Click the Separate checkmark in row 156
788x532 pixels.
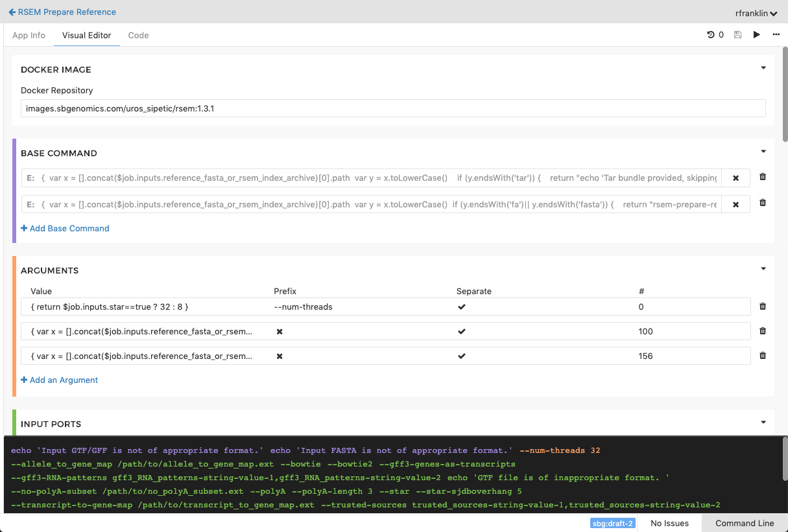click(x=462, y=356)
